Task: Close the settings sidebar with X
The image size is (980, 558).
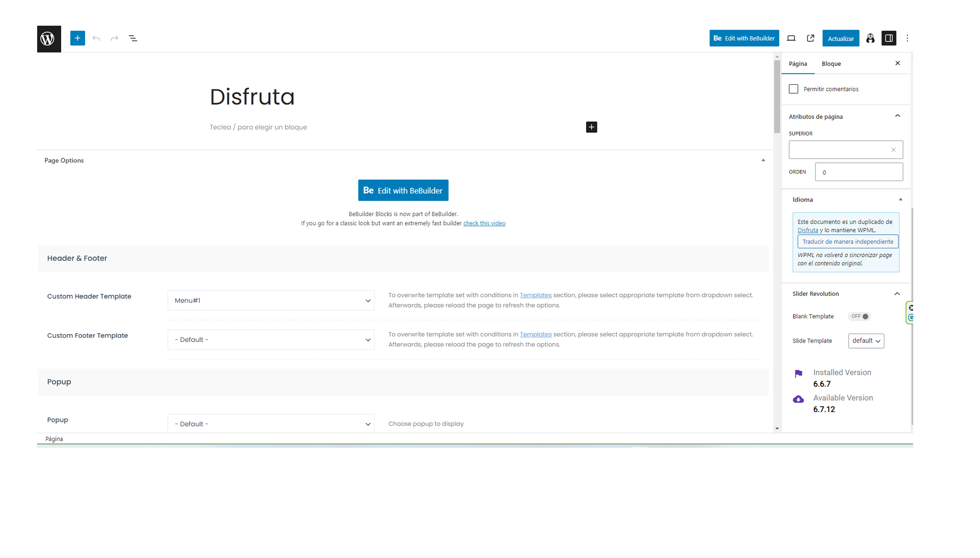Action: 897,63
